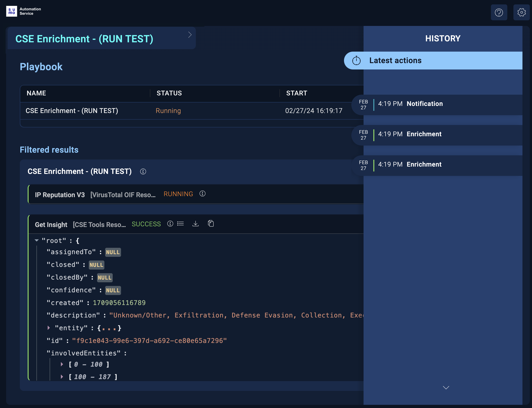Expand involvedEntities range 100-187
The width and height of the screenshot is (532, 408).
click(62, 377)
